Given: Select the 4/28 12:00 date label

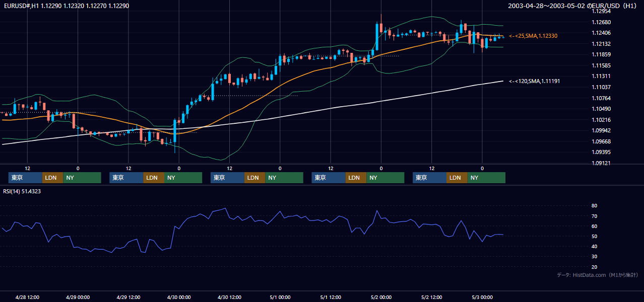Looking at the screenshot, I should pyautogui.click(x=28, y=297).
